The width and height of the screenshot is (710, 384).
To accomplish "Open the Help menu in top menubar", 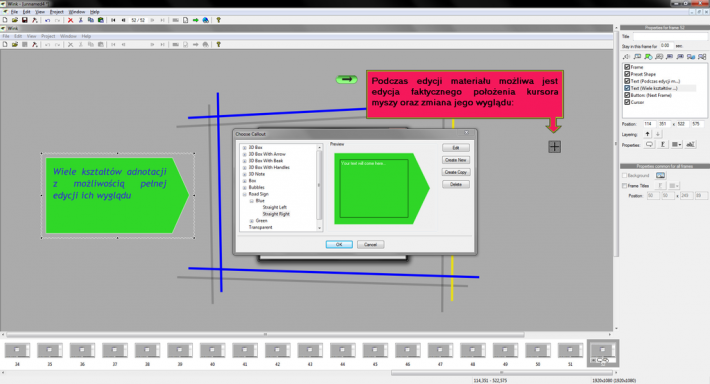I will click(95, 12).
